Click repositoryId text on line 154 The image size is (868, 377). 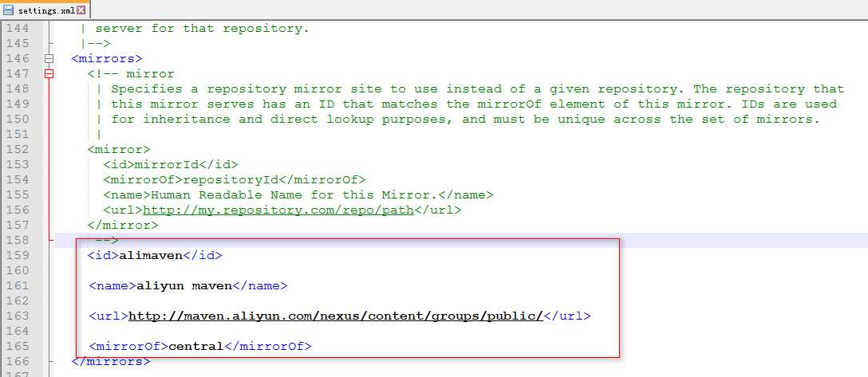tap(231, 179)
